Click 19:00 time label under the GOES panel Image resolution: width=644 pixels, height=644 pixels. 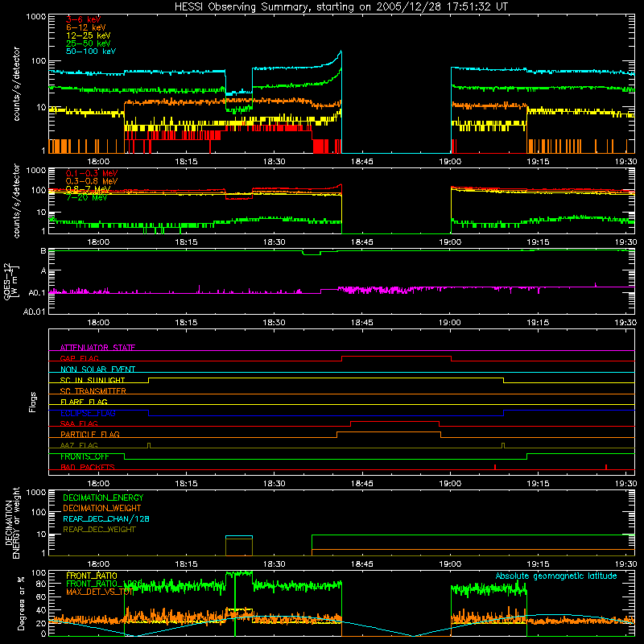coord(450,323)
